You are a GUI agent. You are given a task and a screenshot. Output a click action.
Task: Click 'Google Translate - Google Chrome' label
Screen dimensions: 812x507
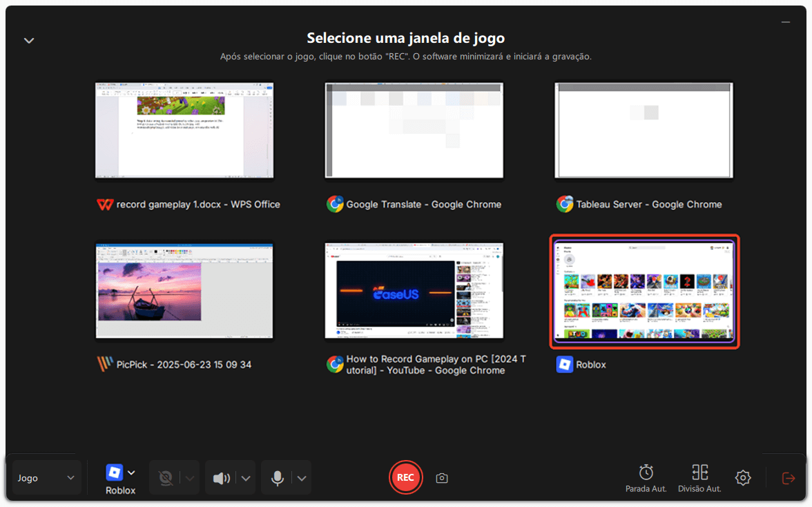pos(424,204)
